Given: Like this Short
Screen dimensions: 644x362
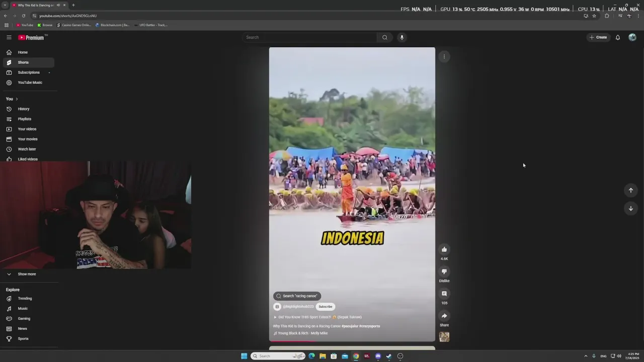Looking at the screenshot, I should (x=444, y=249).
